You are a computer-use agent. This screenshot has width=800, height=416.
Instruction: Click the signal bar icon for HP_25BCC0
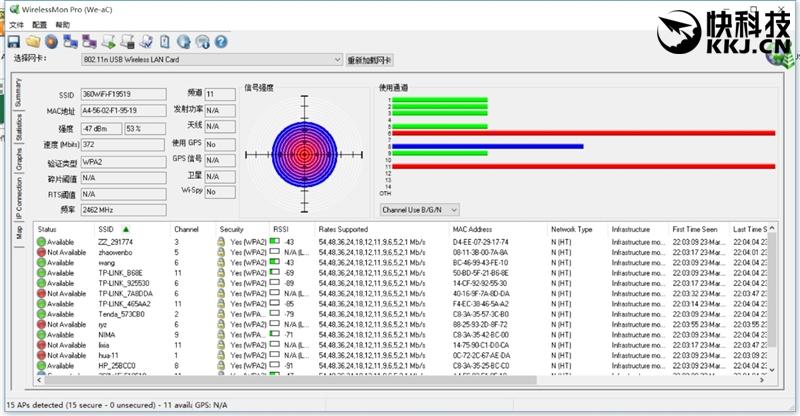coord(274,365)
